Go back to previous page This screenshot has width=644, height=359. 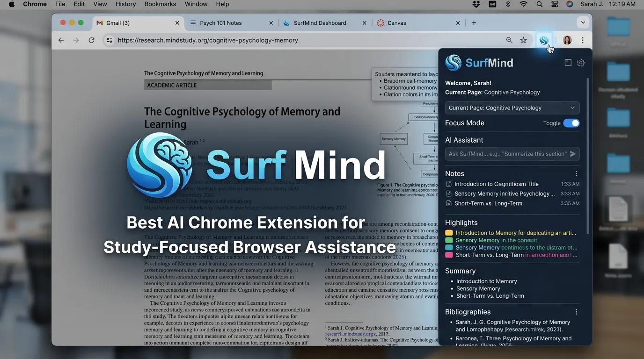click(x=61, y=40)
